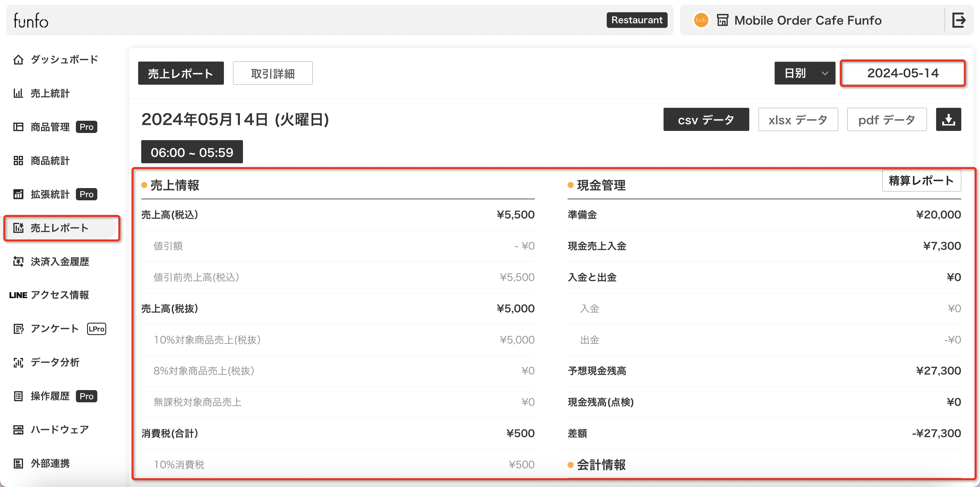Click the 商品管理 table icon
Screen dimensions: 980x487
point(18,127)
